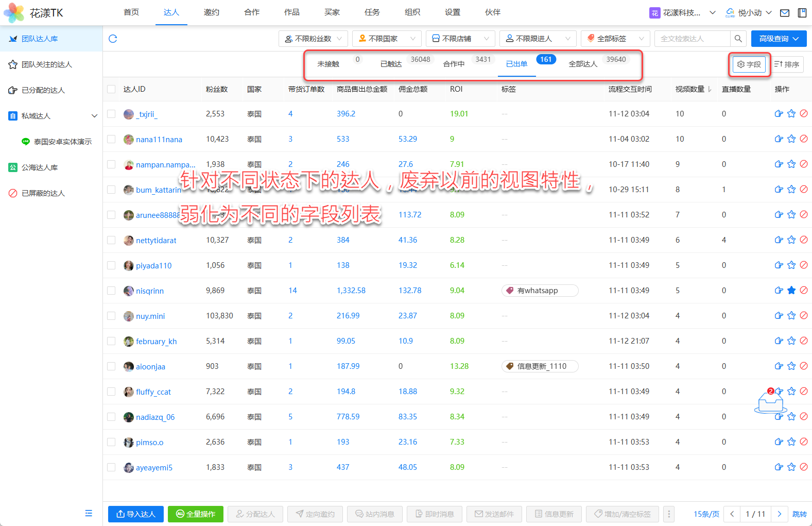Star the nisqrinn row favorite icon
The height and width of the screenshot is (526, 812).
[791, 291]
